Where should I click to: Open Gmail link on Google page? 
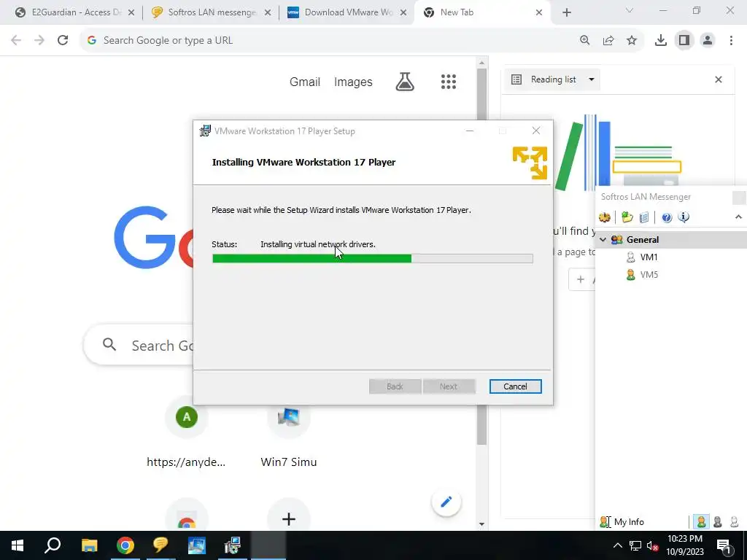[305, 82]
